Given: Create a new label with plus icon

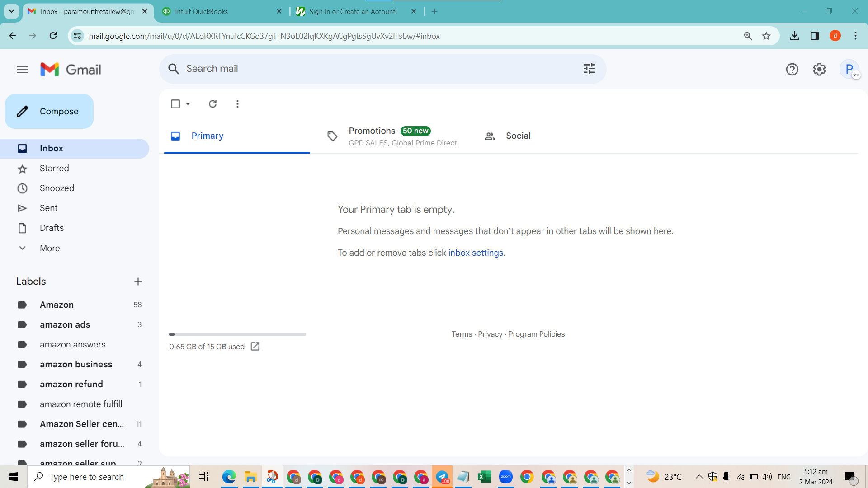Looking at the screenshot, I should coord(138,282).
